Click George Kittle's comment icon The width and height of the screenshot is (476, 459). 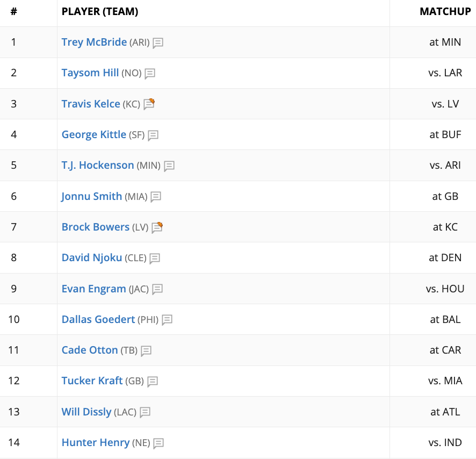pos(153,135)
